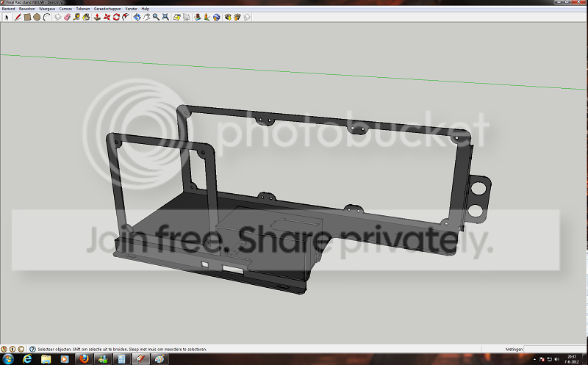Select the Move tool with red arrows

point(107,17)
